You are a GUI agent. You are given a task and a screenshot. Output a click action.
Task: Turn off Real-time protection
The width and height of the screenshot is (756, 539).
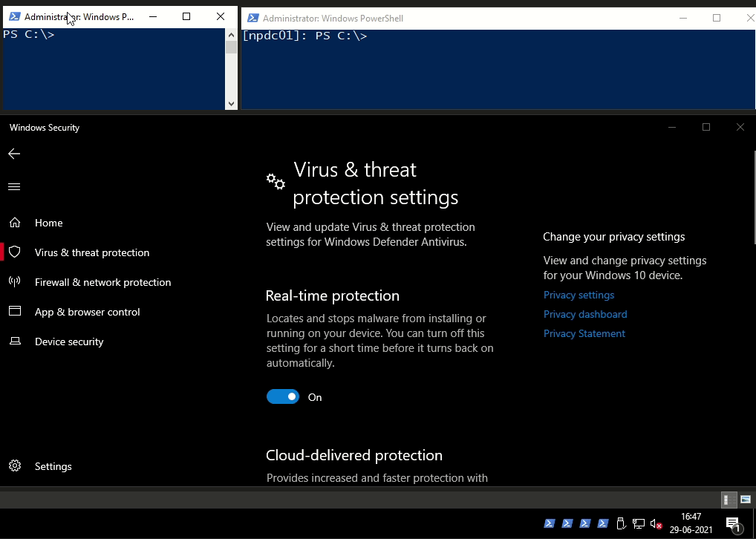point(282,396)
